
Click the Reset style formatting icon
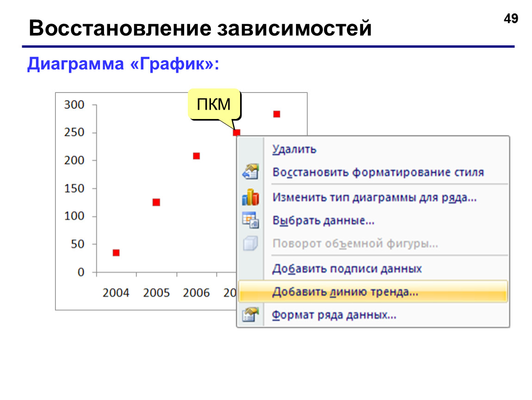(x=250, y=171)
